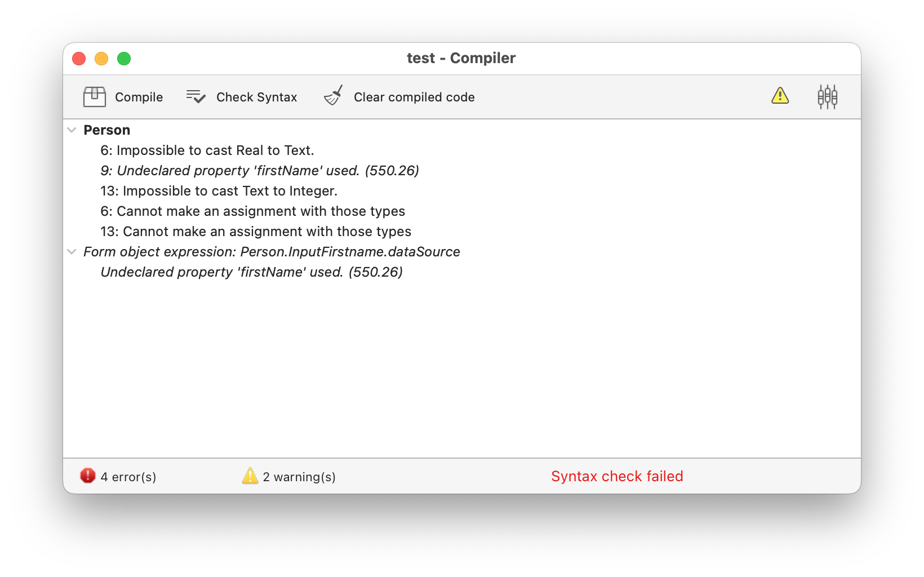The image size is (924, 577).
Task: Toggle the warnings display triangle icon
Action: point(780,96)
